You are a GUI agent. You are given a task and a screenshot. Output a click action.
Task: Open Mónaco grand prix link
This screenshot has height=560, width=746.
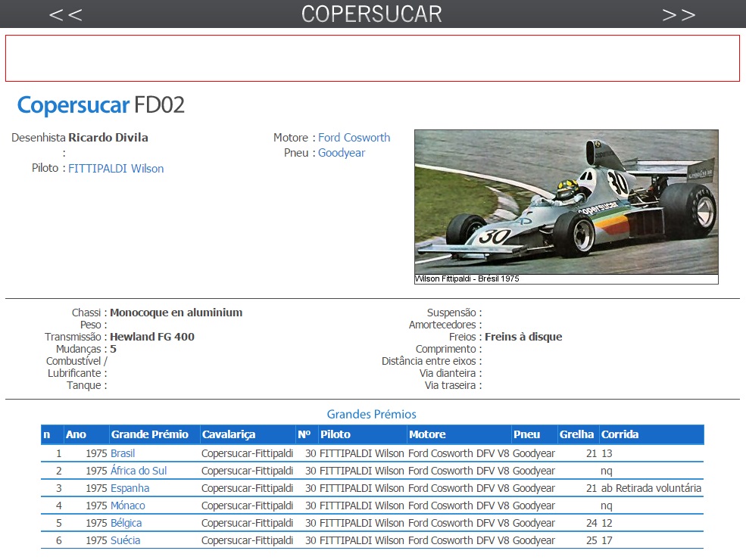(x=127, y=506)
